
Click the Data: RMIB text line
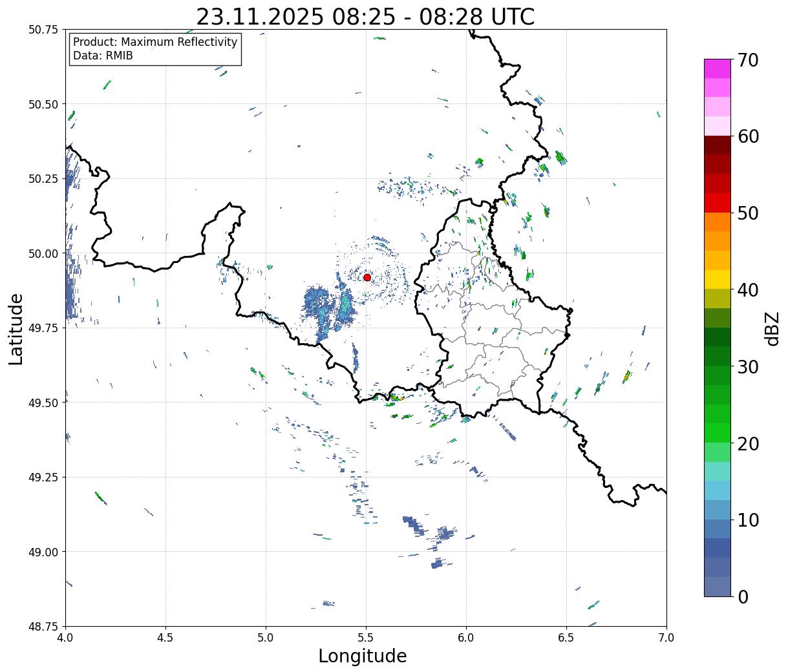103,56
